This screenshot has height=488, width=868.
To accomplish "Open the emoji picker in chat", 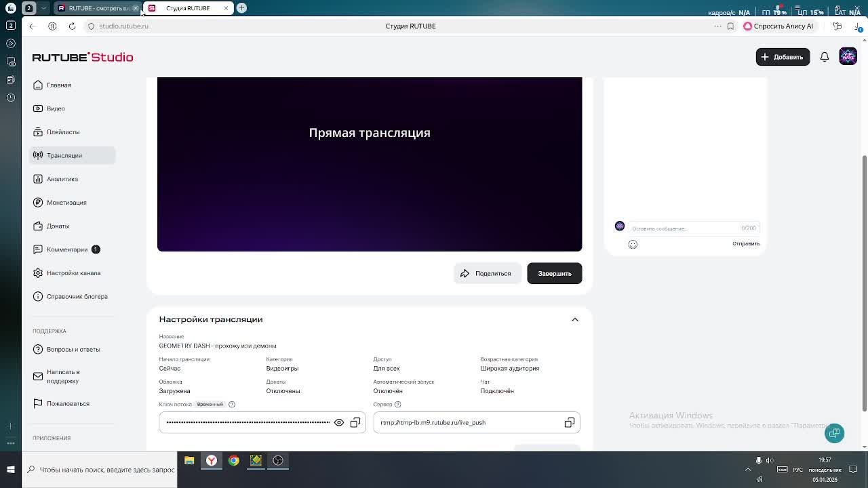I will [x=633, y=244].
